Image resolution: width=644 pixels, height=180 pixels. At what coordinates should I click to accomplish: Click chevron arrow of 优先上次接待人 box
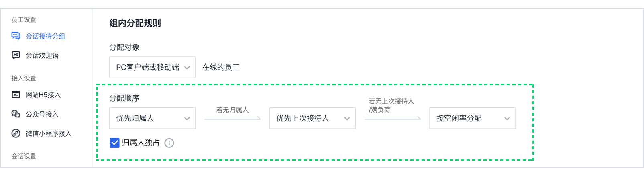tap(347, 119)
